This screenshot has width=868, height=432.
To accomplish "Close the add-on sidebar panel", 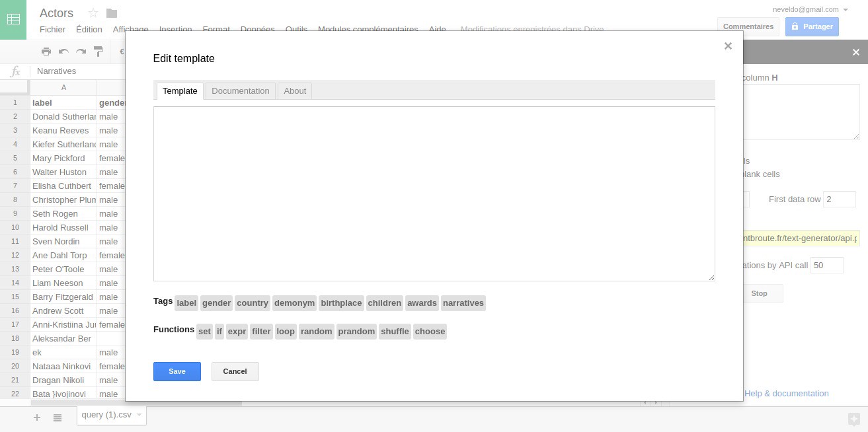I will click(855, 52).
